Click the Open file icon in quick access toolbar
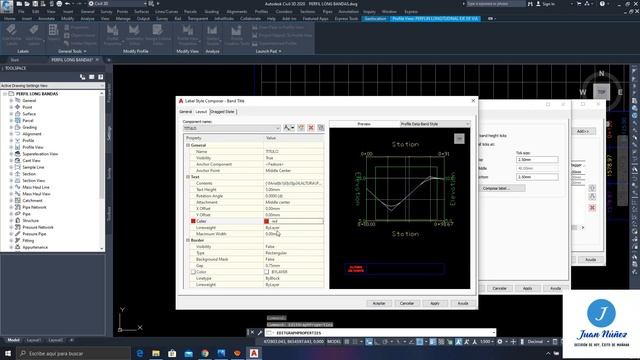Screen dimensions: 640x360 pyautogui.click(x=27, y=4)
